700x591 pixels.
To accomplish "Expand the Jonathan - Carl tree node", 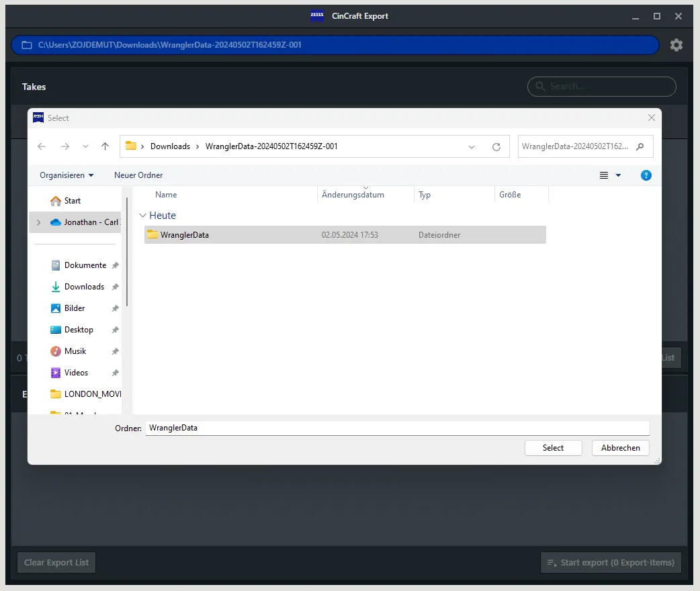I will point(39,222).
